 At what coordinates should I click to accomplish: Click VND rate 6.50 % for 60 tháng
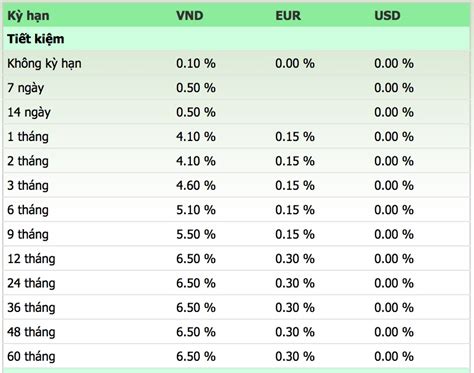coord(196,356)
